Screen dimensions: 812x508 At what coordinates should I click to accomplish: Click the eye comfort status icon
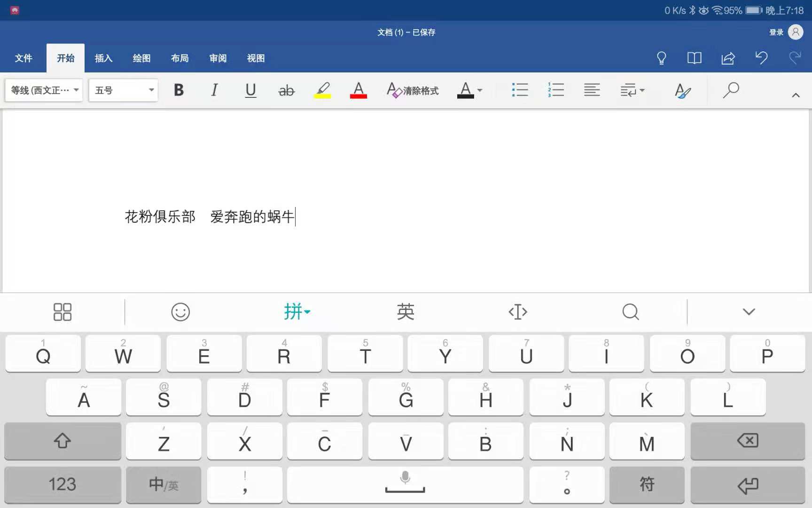703,10
